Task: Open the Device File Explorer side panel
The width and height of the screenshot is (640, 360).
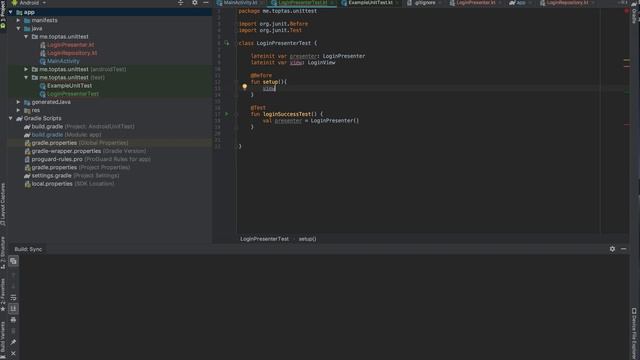Action: (x=634, y=333)
